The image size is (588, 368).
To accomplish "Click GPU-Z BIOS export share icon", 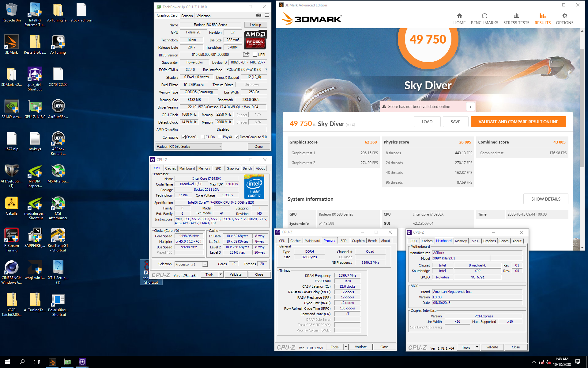I will 246,55.
